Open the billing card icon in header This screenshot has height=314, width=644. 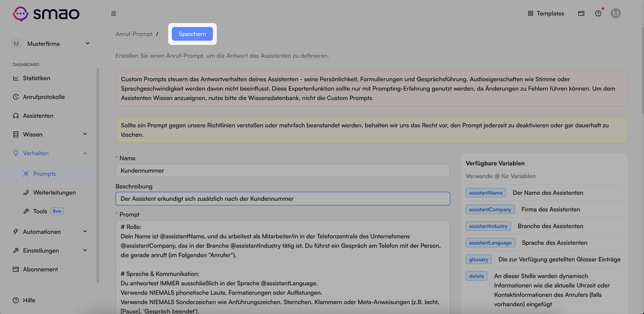pos(581,14)
